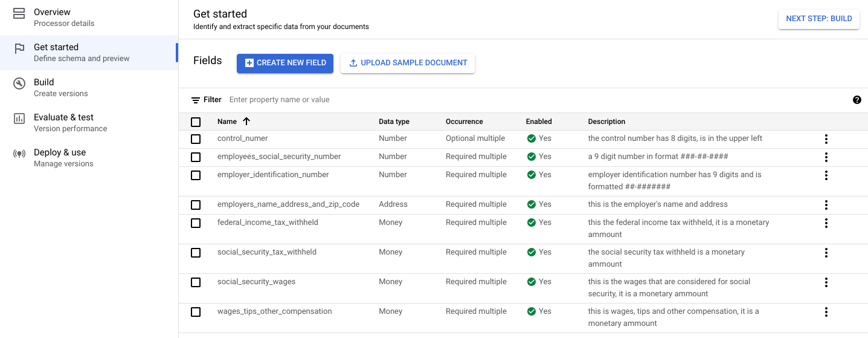This screenshot has width=868, height=338.
Task: Expand options for social_security_tax_withheld row
Action: [826, 253]
